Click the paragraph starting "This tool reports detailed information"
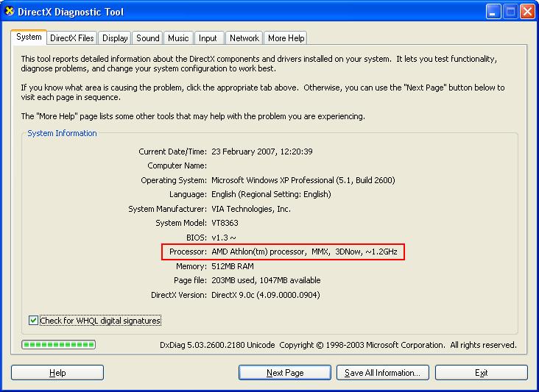The height and width of the screenshot is (392, 539). point(259,63)
